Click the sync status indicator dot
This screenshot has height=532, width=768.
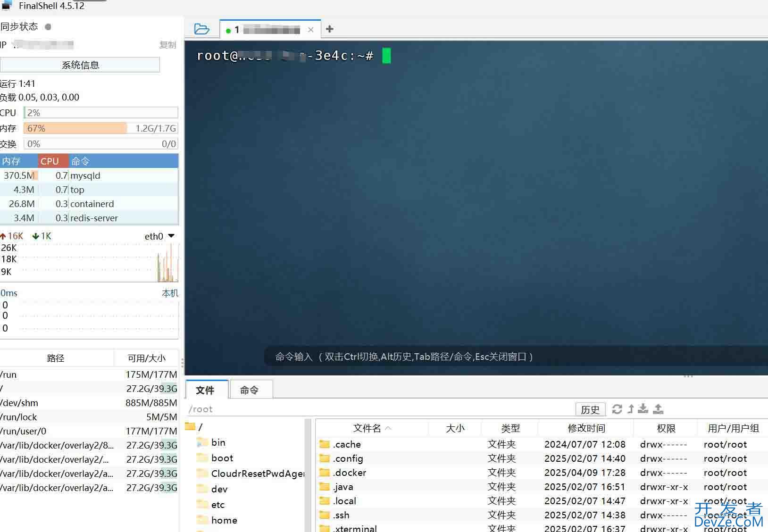click(48, 27)
